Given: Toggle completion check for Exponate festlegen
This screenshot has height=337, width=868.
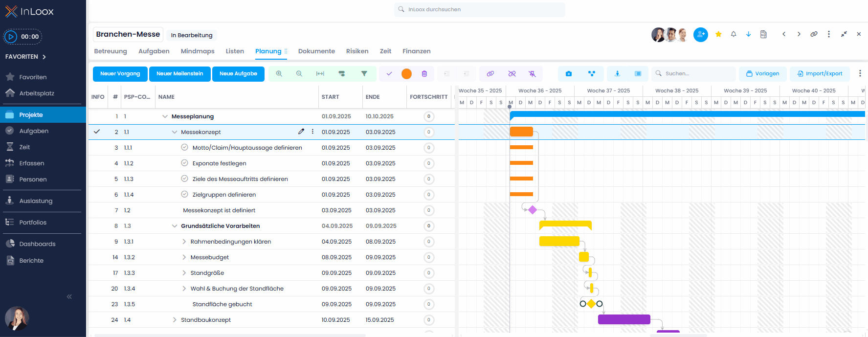Looking at the screenshot, I should pyautogui.click(x=184, y=163).
